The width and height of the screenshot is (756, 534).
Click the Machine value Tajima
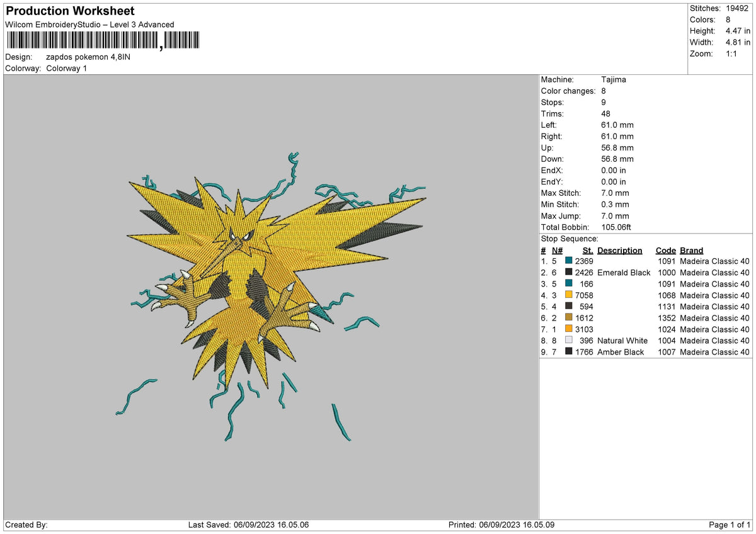614,80
